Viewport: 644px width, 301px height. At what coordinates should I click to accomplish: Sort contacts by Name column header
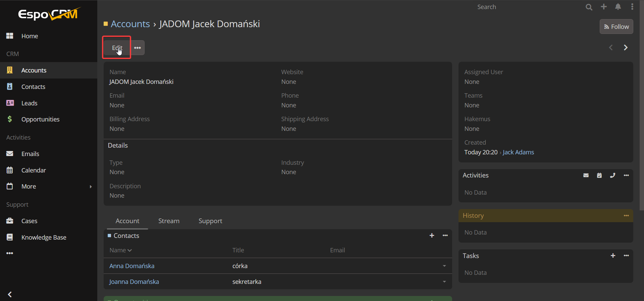[x=118, y=250]
